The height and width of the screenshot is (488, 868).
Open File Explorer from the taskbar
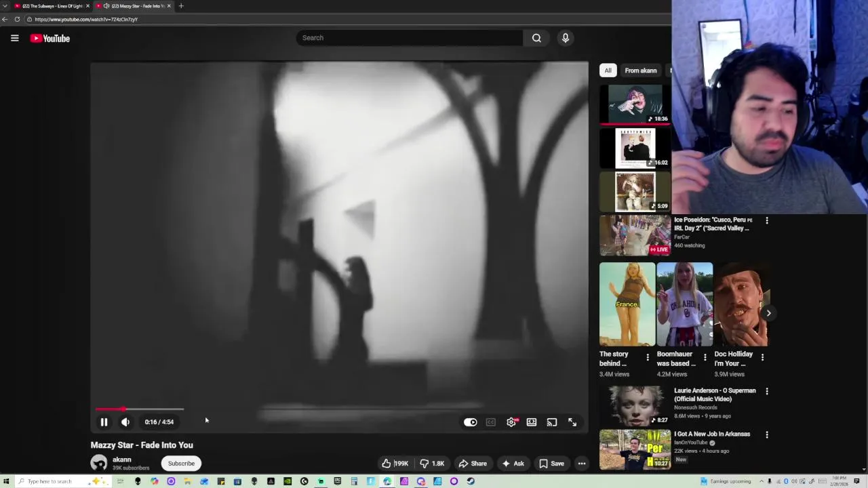pyautogui.click(x=187, y=481)
